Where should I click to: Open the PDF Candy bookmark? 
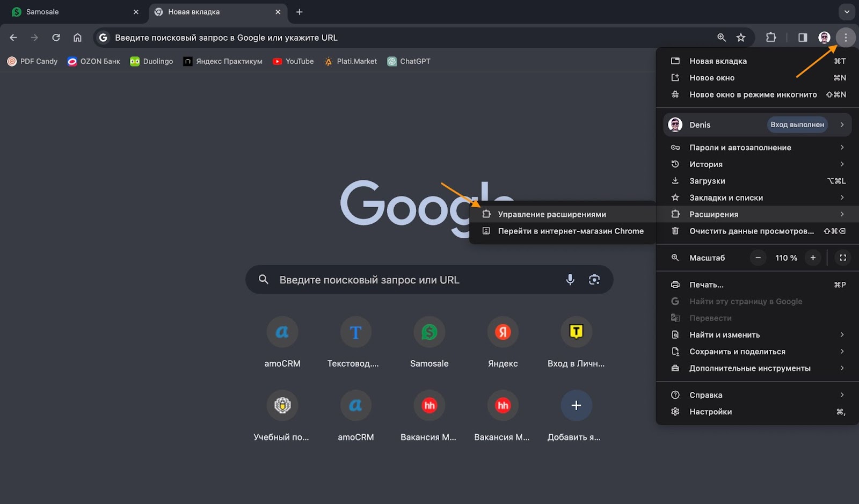click(x=32, y=61)
